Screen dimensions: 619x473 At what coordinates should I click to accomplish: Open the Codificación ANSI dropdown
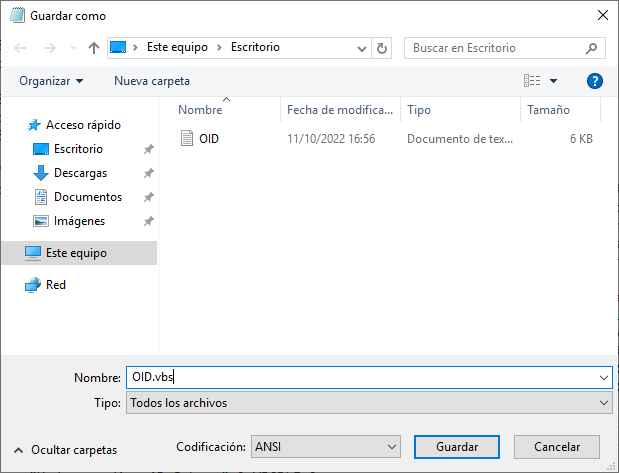pos(324,446)
